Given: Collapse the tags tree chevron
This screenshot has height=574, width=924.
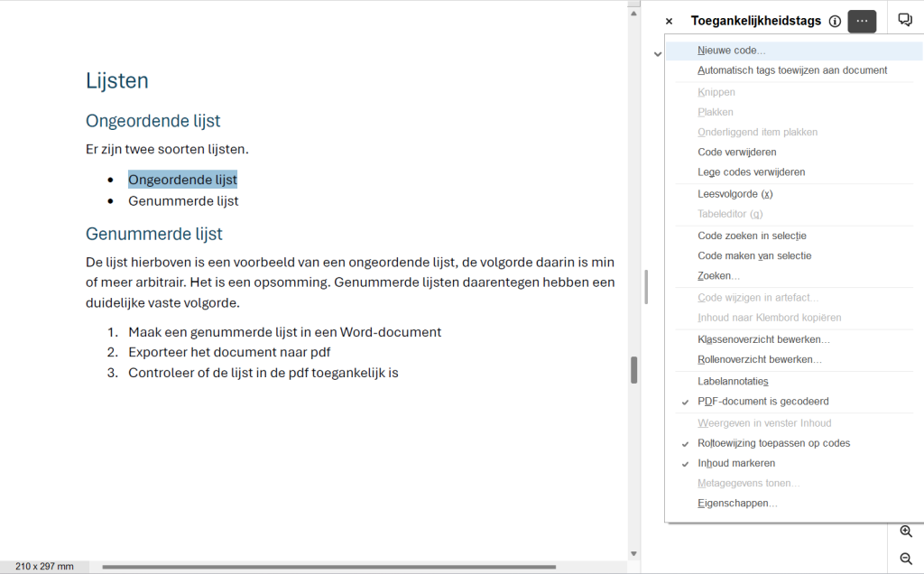Looking at the screenshot, I should [x=658, y=54].
